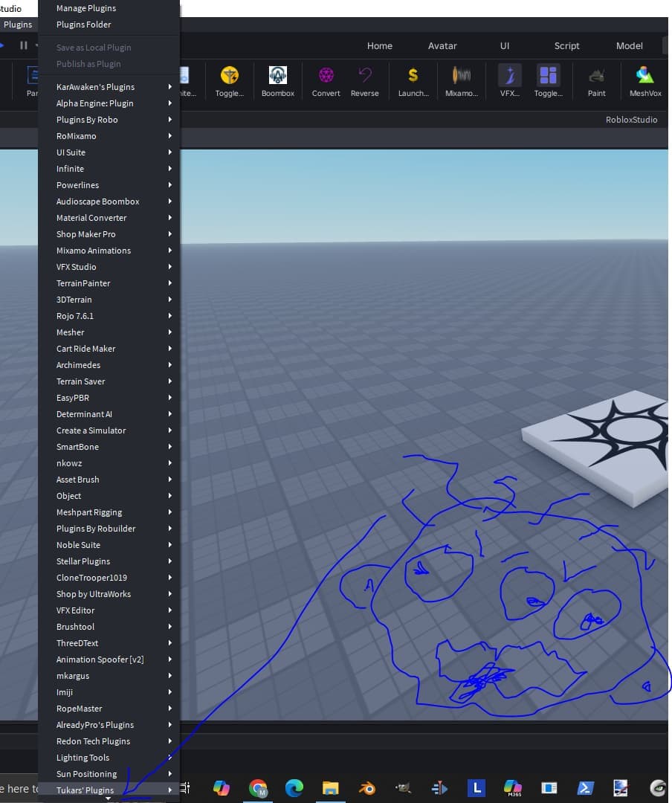Select the Paint terrain tool

click(x=596, y=82)
